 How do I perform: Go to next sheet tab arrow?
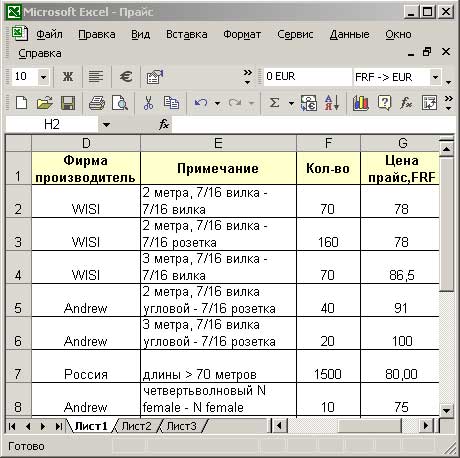(43, 426)
